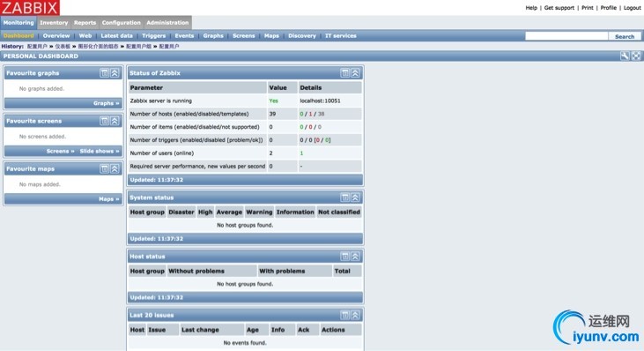The width and height of the screenshot is (644, 351).
Task: Open Get support link
Action: 559,7
